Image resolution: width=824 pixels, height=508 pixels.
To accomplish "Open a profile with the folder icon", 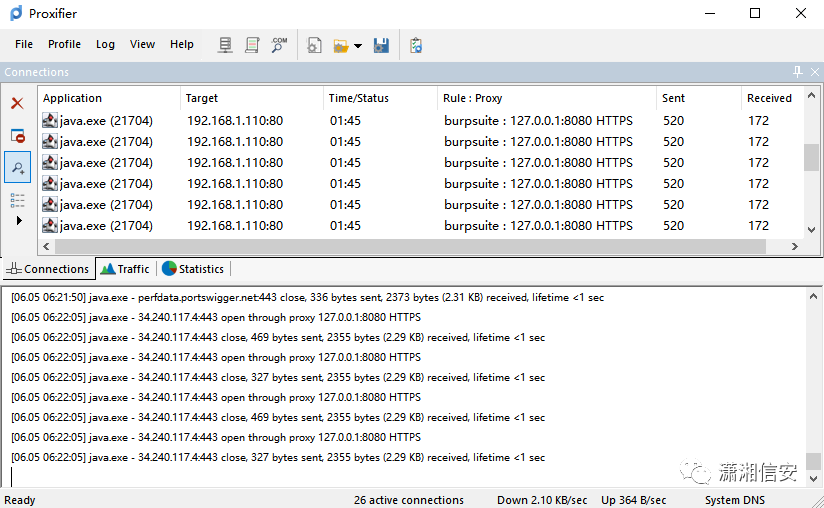I will (341, 46).
